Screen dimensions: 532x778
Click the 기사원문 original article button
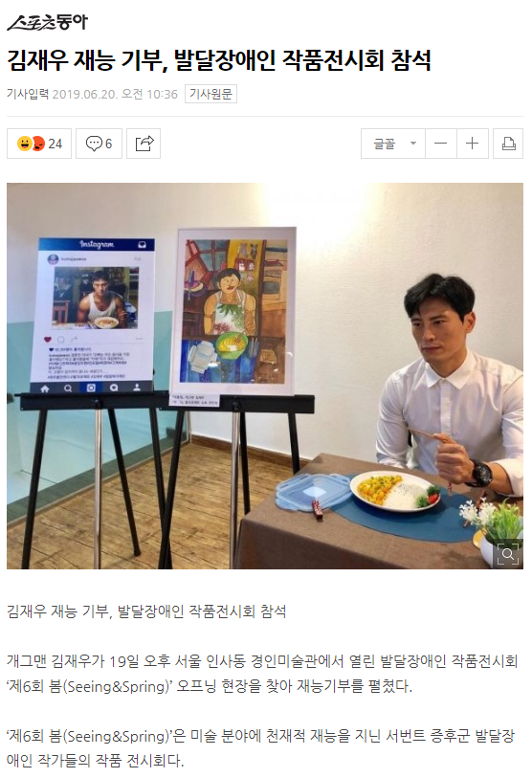(x=211, y=94)
